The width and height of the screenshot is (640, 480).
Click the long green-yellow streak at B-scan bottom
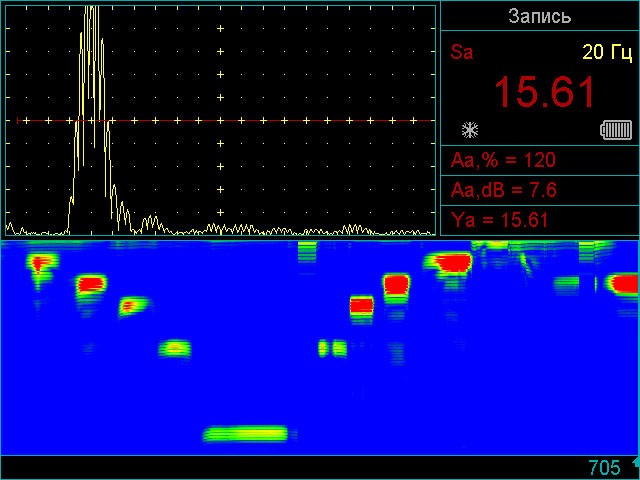(x=246, y=434)
